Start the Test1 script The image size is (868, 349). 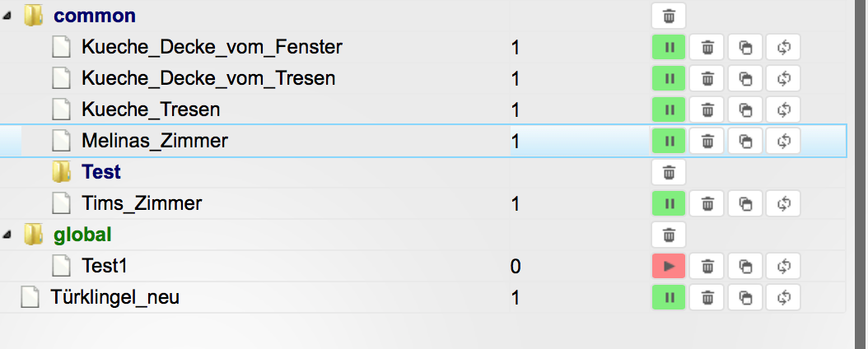669,266
